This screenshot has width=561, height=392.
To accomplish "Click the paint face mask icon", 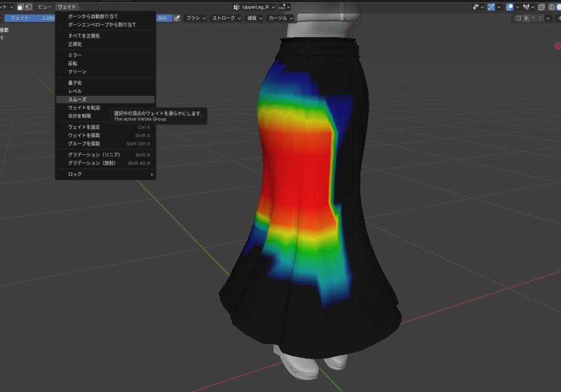I will [x=20, y=7].
